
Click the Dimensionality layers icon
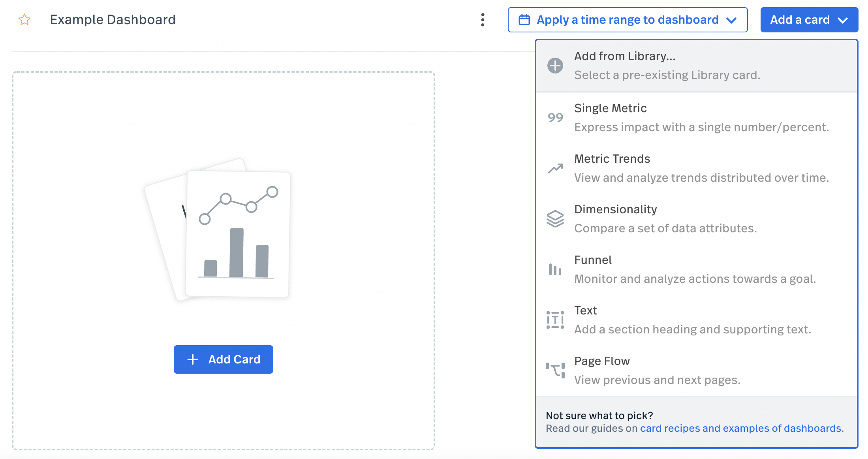click(555, 219)
